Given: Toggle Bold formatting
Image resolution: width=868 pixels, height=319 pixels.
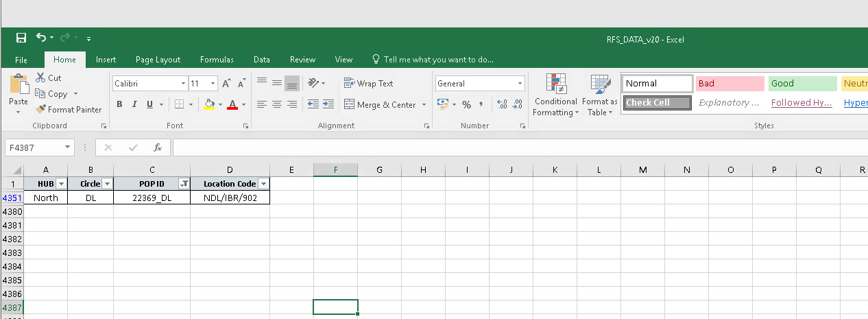Looking at the screenshot, I should (x=119, y=105).
